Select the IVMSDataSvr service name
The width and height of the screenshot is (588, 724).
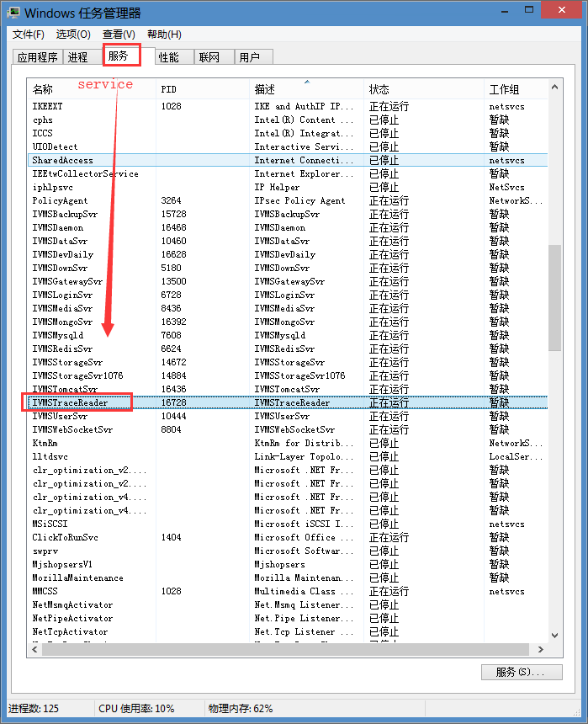point(60,241)
